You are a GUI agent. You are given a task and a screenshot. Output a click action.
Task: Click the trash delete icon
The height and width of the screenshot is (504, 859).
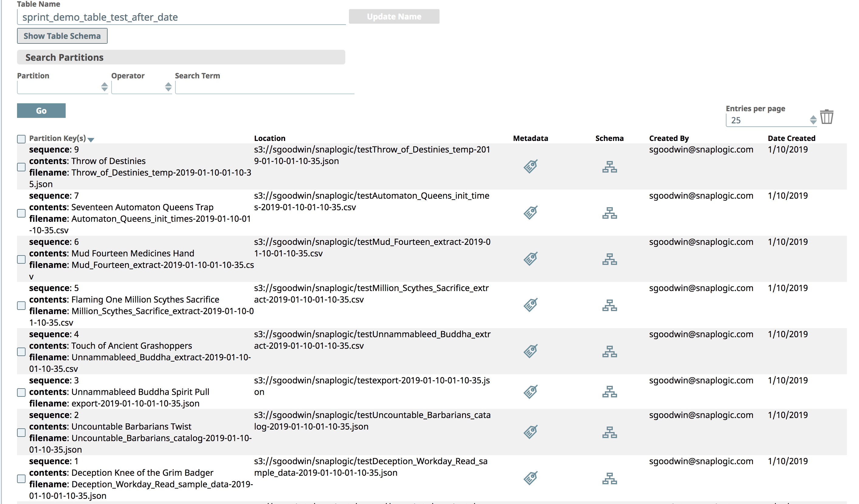pos(826,116)
